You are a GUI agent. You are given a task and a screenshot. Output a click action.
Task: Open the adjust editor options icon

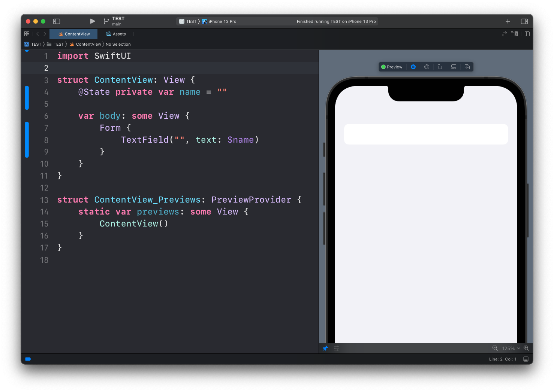[x=514, y=34]
